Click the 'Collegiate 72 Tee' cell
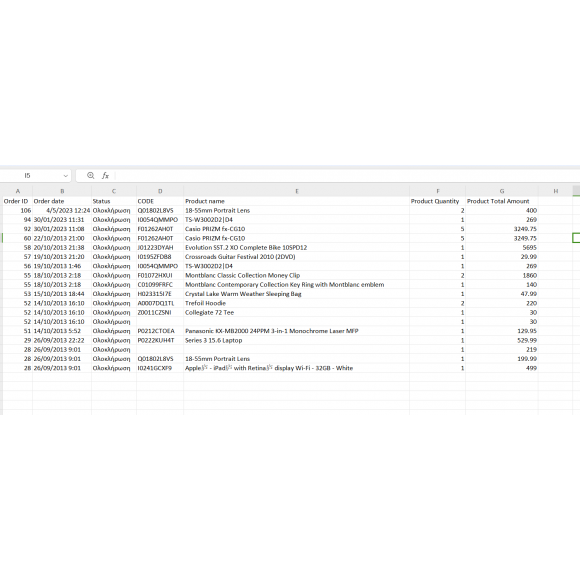580x580 pixels. [x=297, y=312]
